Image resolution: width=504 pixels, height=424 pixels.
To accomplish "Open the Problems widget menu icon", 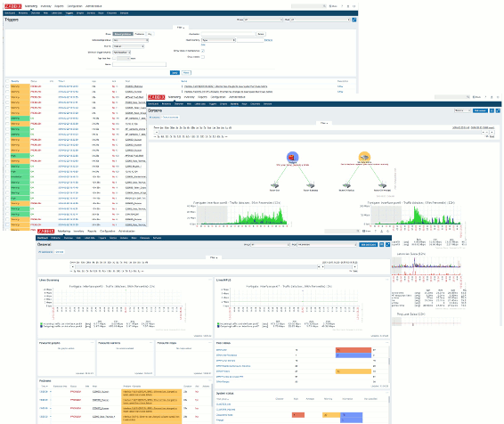I will coord(210,380).
